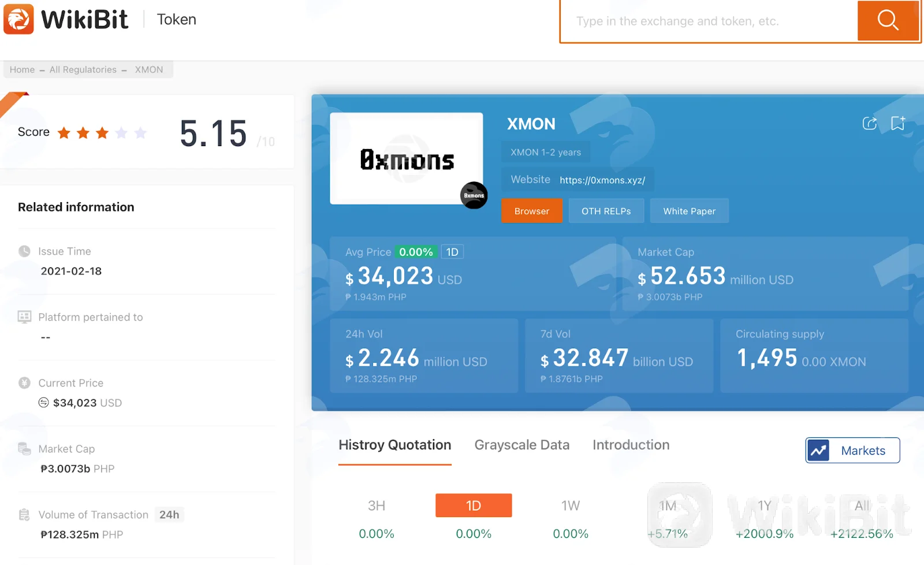Click the 0.00% Avg Price change badge
Image resolution: width=924 pixels, height=565 pixels.
click(416, 252)
